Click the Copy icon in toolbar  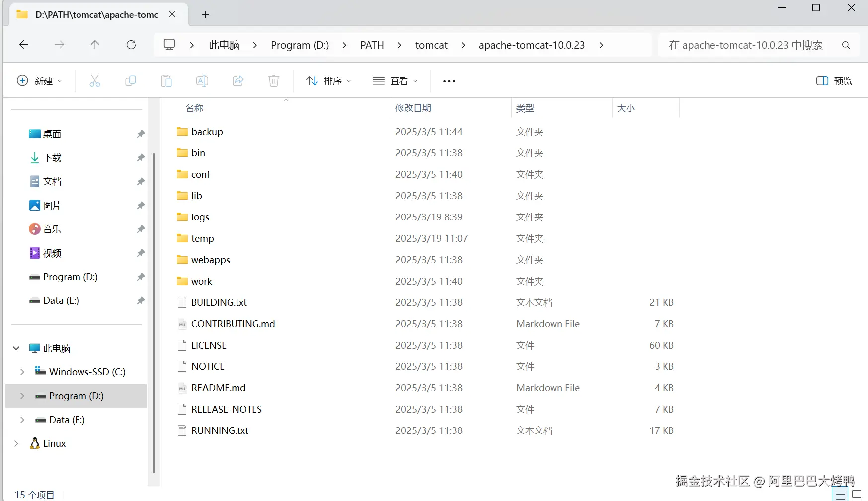[131, 81]
